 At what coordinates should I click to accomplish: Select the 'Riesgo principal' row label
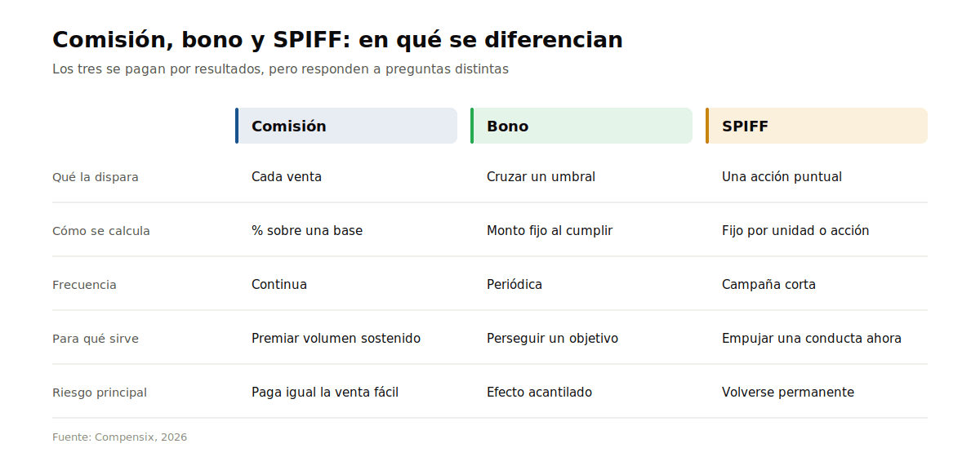[x=100, y=393]
